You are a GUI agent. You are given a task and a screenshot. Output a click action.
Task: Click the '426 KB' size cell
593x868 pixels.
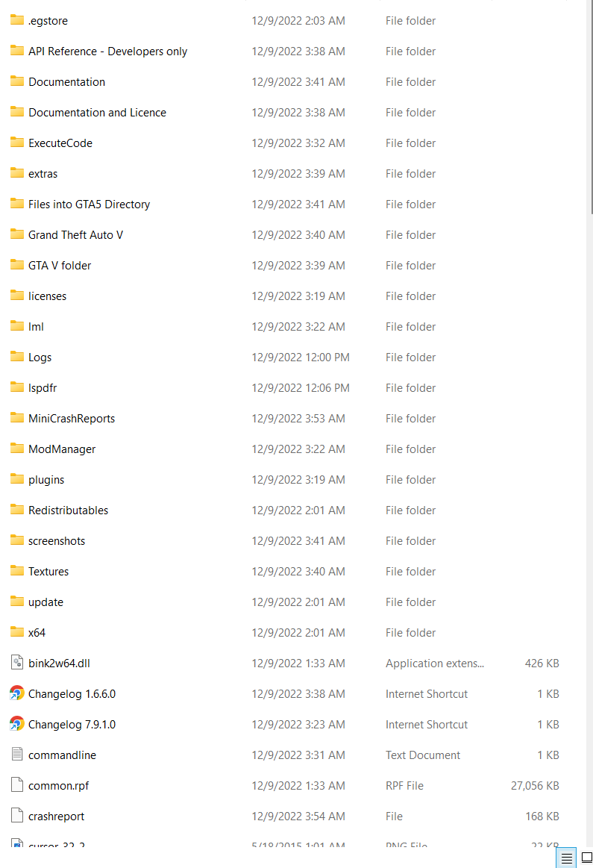click(542, 664)
